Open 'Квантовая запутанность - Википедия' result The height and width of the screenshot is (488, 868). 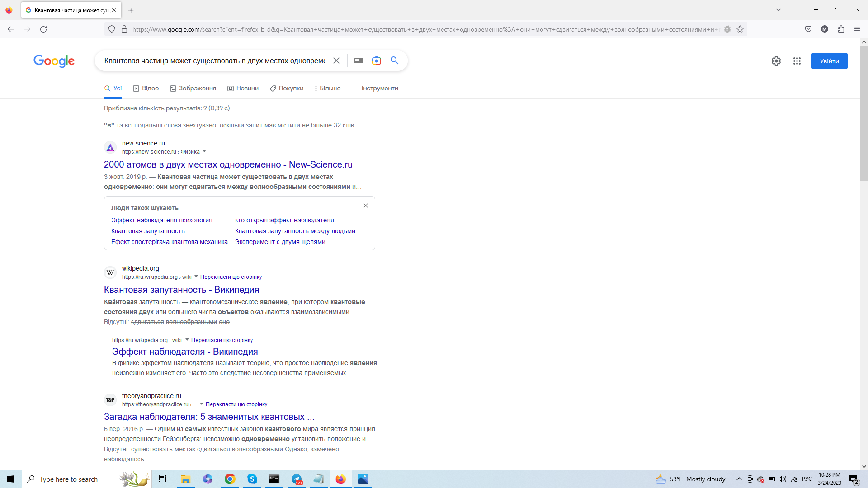182,290
